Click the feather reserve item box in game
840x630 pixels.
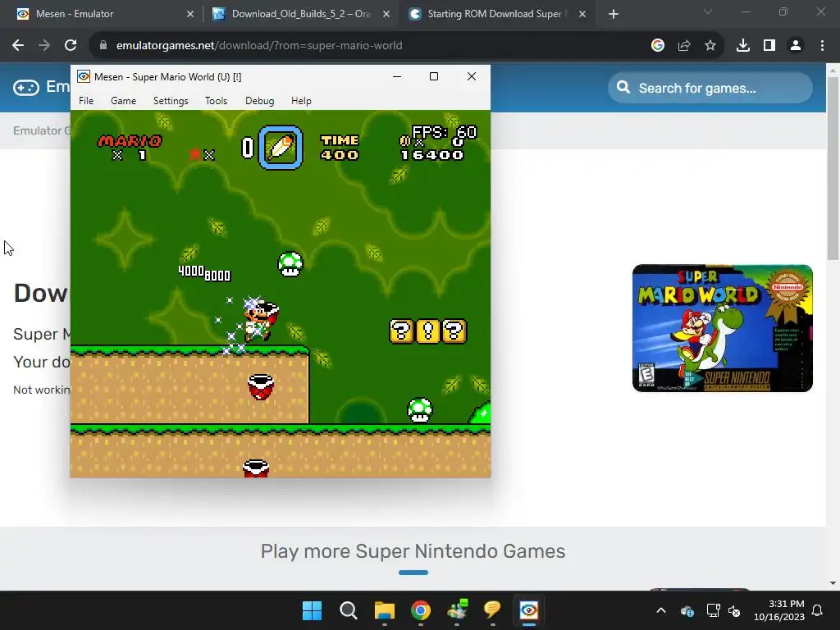[281, 148]
